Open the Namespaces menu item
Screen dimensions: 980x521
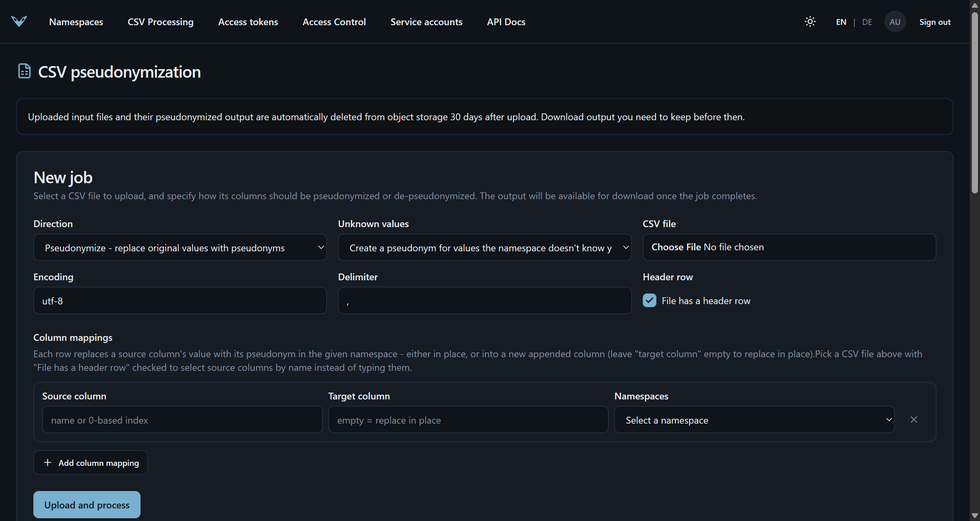point(76,22)
